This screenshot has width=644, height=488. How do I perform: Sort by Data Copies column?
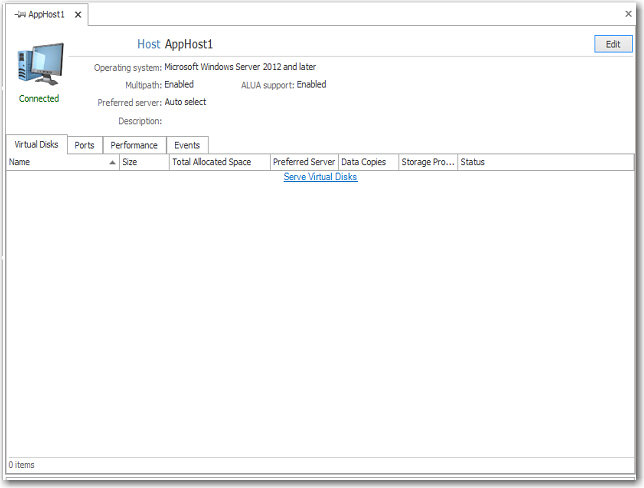(x=366, y=162)
